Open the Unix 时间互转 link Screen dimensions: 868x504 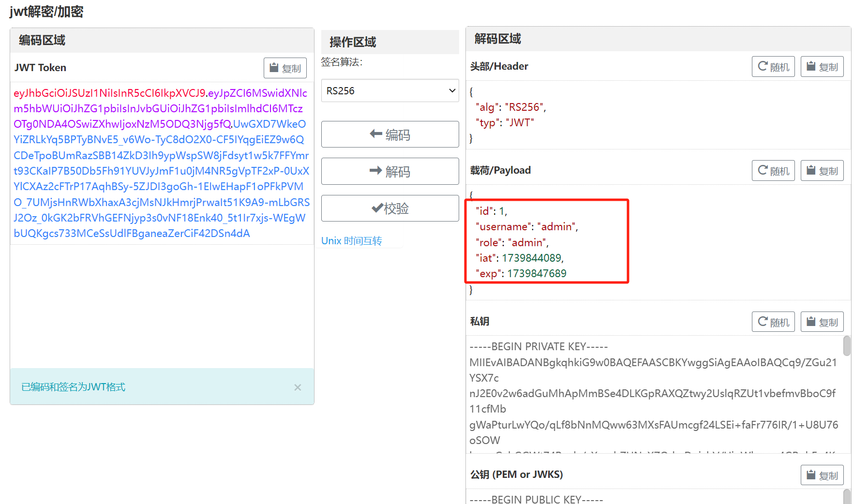[x=351, y=241]
